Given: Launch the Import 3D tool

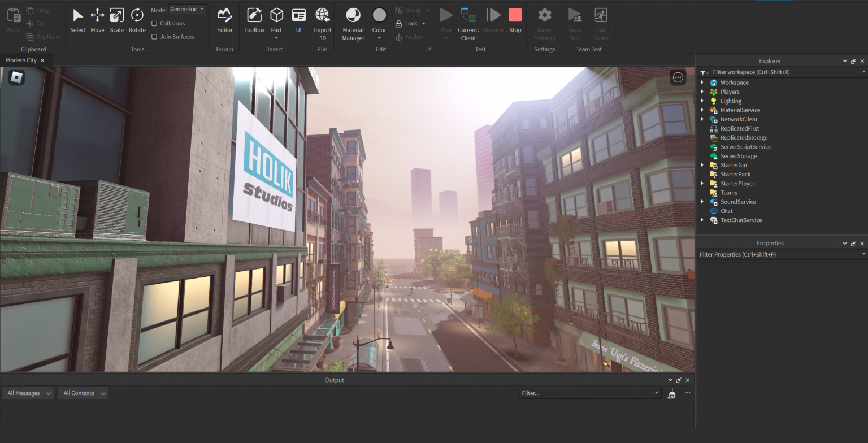Looking at the screenshot, I should (322, 21).
